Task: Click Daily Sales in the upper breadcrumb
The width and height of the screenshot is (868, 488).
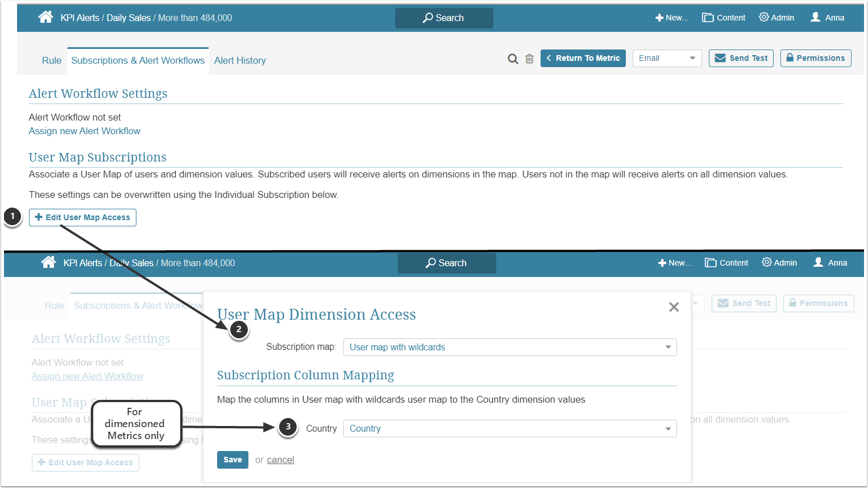Action: [128, 18]
